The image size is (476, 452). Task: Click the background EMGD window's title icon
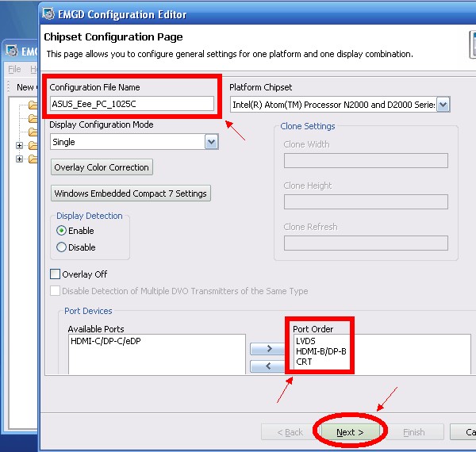(11, 52)
